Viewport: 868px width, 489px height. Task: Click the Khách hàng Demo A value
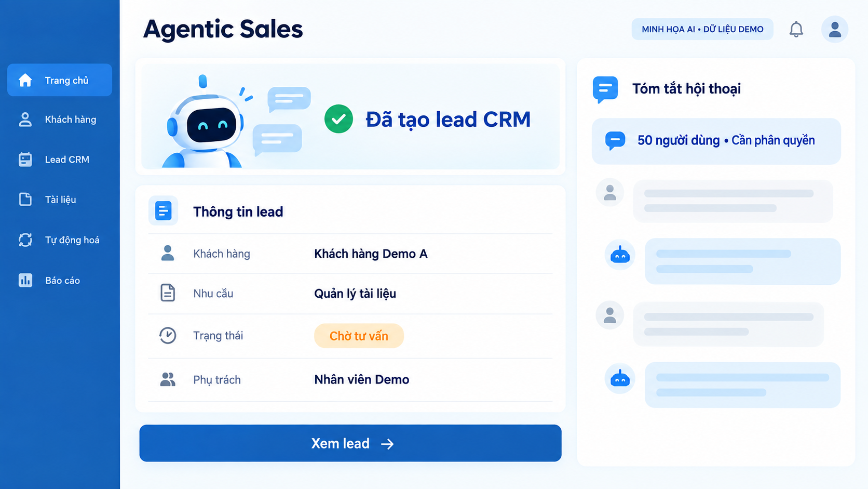pyautogui.click(x=371, y=254)
